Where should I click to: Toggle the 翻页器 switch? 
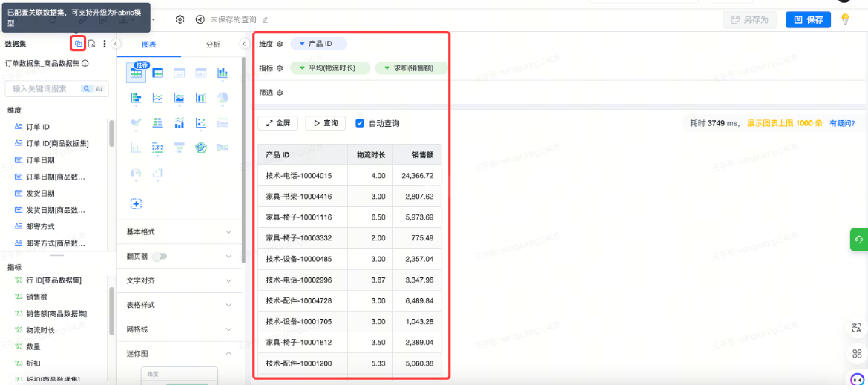pos(159,257)
